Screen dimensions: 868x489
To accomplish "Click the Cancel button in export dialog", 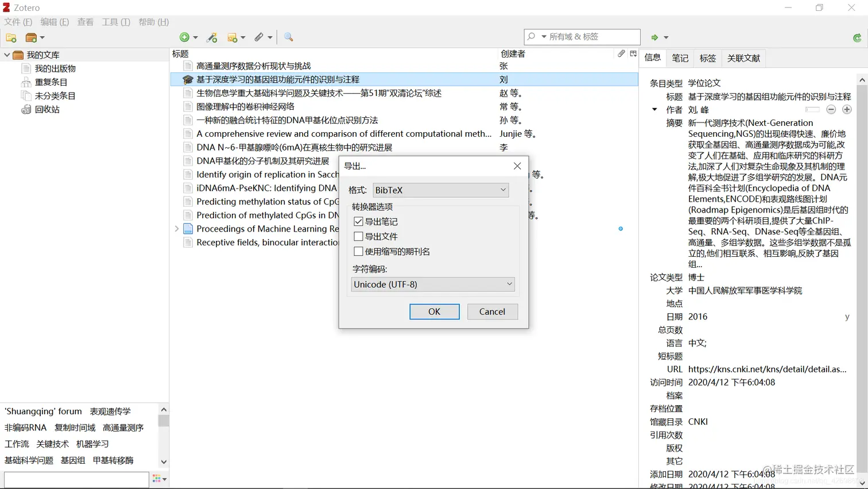I will pos(493,311).
